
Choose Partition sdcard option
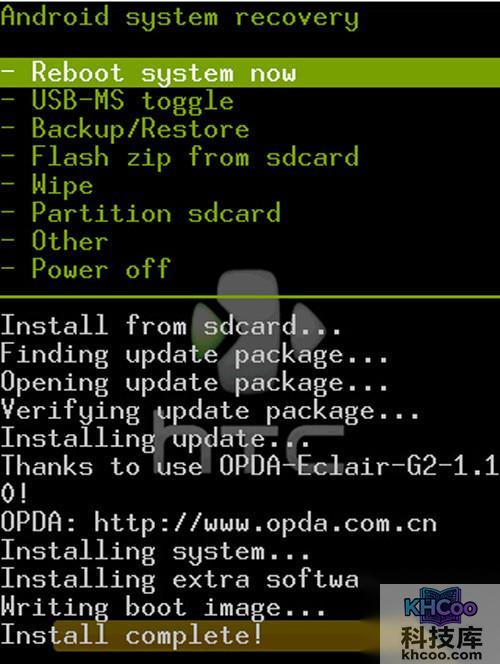pyautogui.click(x=141, y=213)
